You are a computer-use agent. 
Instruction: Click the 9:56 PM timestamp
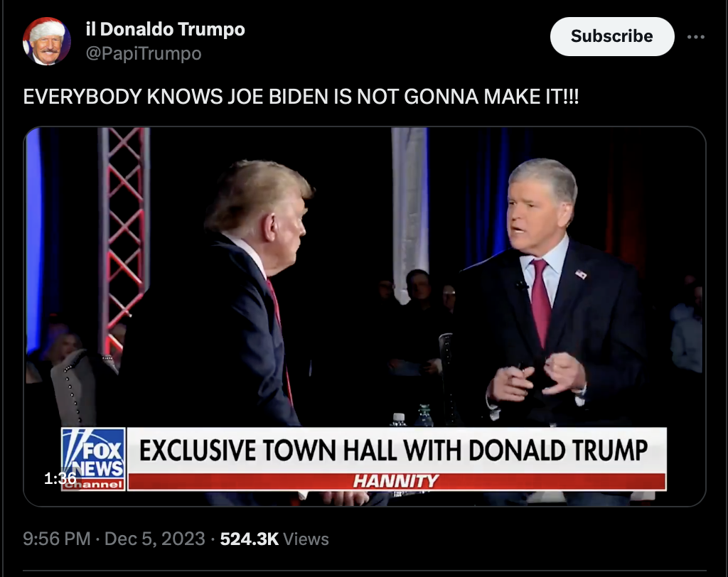(x=57, y=539)
